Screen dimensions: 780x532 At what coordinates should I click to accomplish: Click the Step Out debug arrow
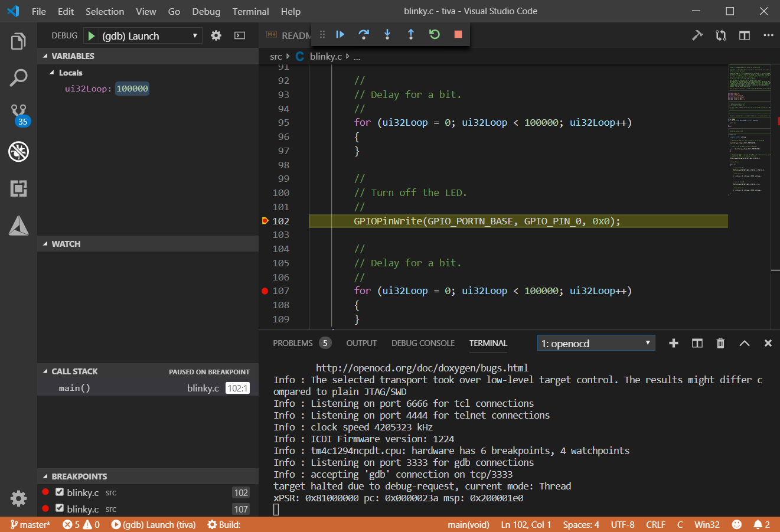click(411, 34)
